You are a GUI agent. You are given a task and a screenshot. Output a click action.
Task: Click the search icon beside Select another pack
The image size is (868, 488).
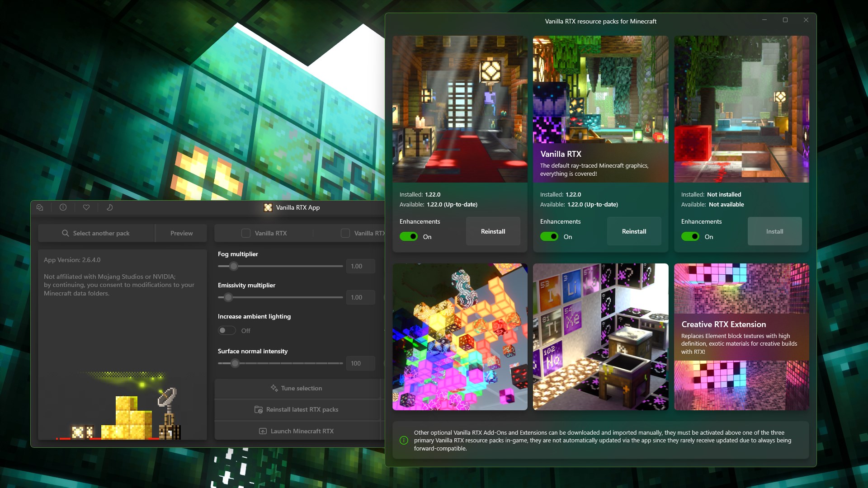(x=66, y=233)
